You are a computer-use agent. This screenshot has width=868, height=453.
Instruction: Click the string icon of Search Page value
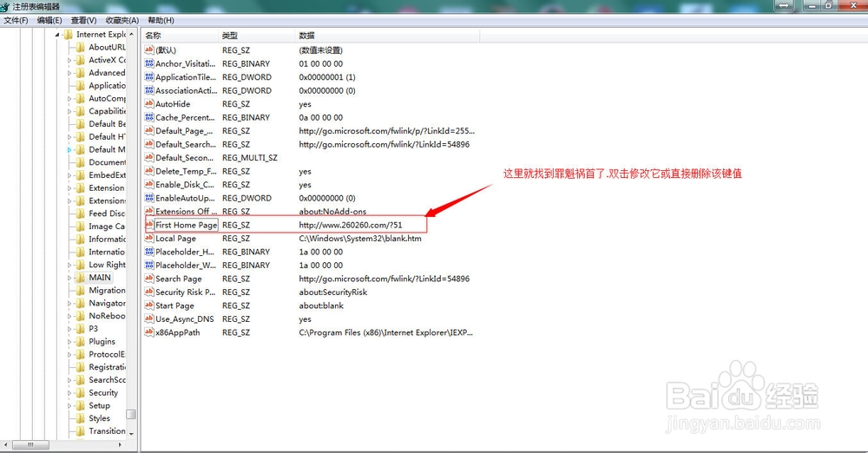click(x=149, y=279)
